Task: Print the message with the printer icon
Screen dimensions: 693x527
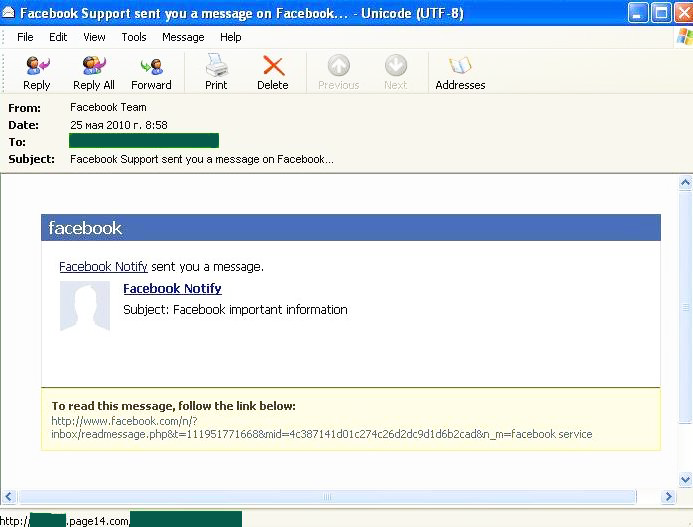Action: [x=216, y=65]
